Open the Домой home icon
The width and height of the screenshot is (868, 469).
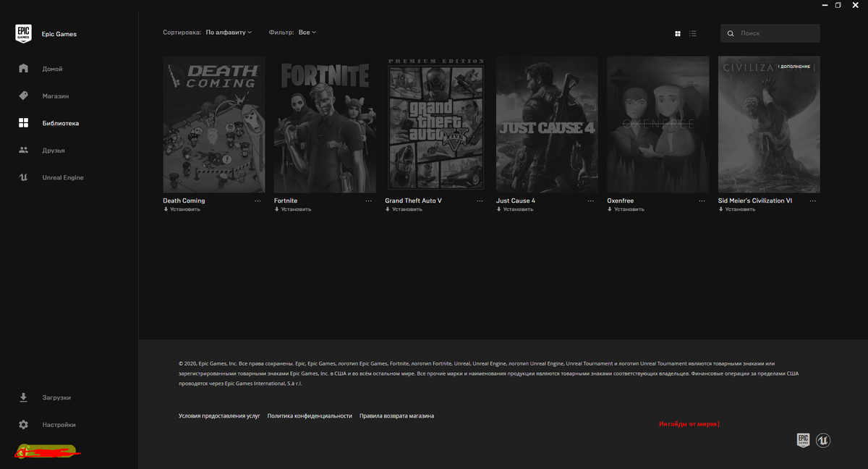tap(23, 69)
